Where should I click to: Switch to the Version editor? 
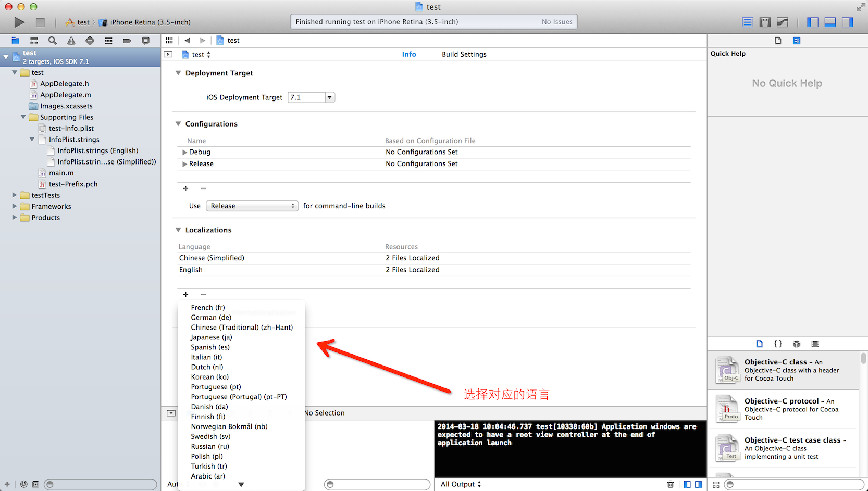[x=782, y=22]
